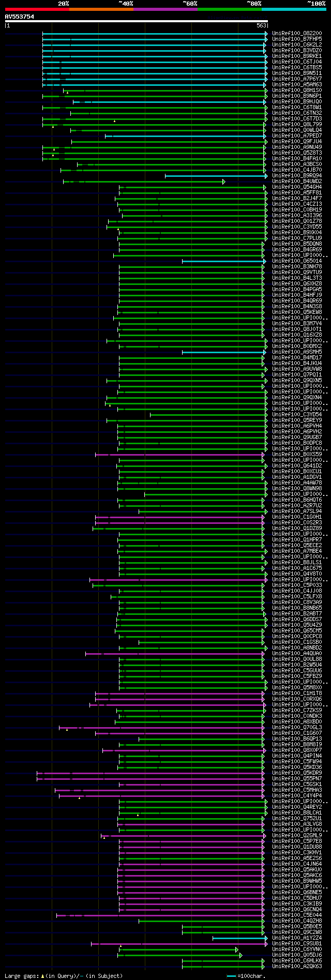
Task: Select hit label UniRef100_A7P6Y7
Action: [297, 79]
